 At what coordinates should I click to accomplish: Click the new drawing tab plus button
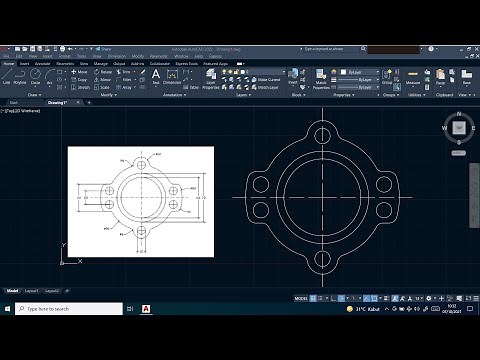click(x=89, y=103)
